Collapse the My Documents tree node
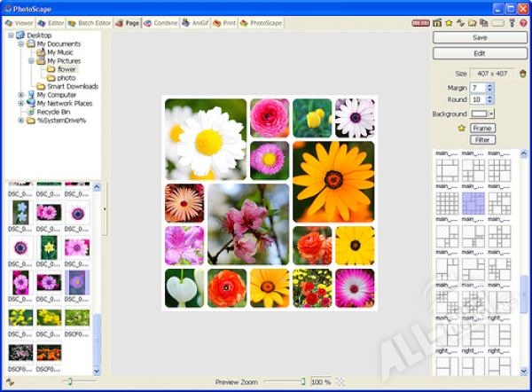 point(20,43)
